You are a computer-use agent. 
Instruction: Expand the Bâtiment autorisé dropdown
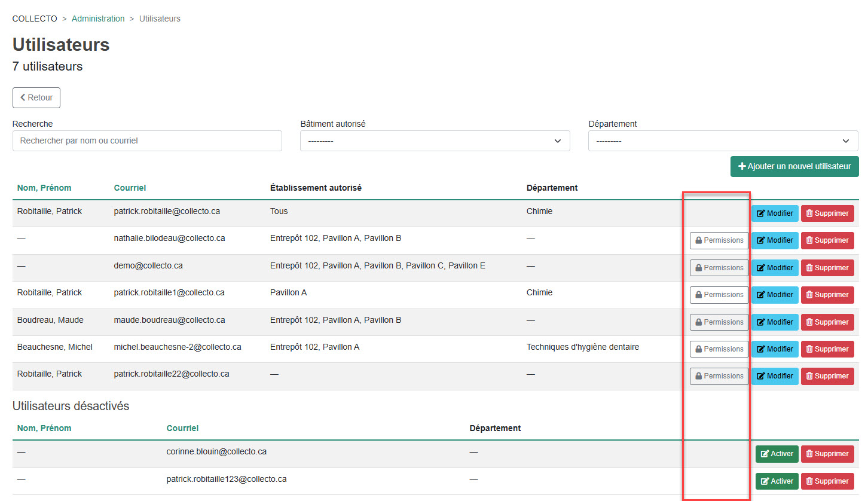435,141
